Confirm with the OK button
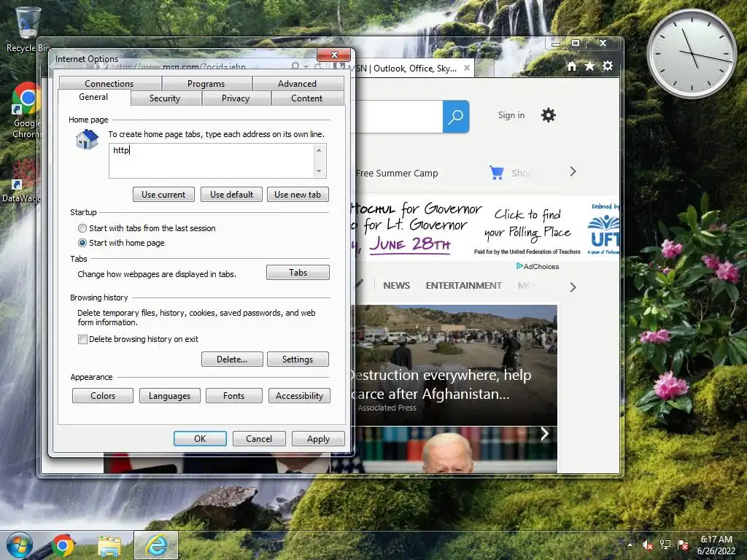Screen dimensions: 747x560 (x=200, y=438)
